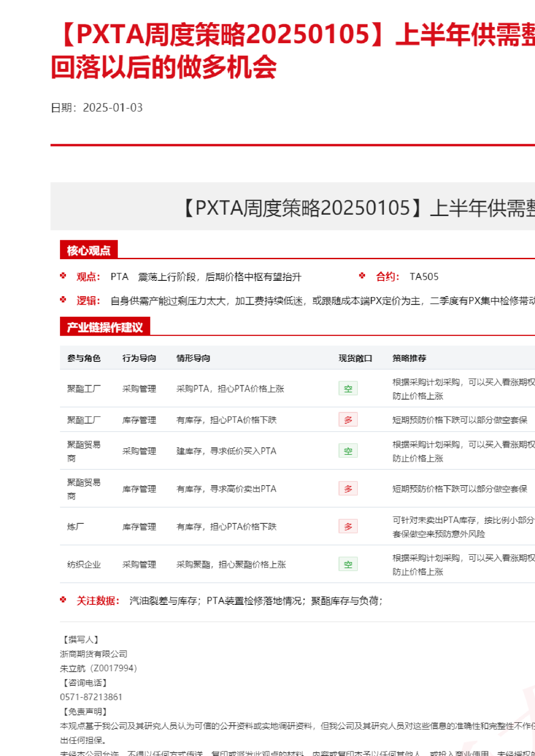Click 空 badge in 聚酯贸易商 采购管理 row
Image resolution: width=535 pixels, height=756 pixels.
[x=348, y=451]
